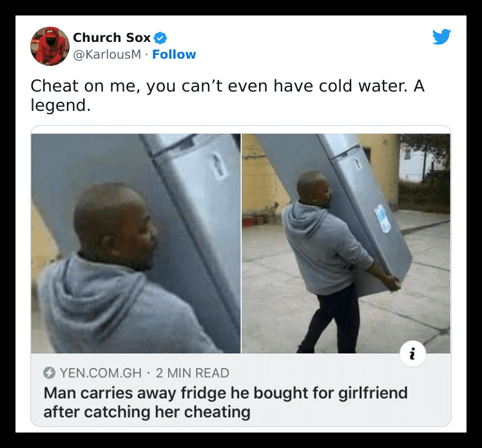Viewport: 482px width, 448px height.
Task: Click the YEN.COM.GH source label
Action: (x=101, y=373)
